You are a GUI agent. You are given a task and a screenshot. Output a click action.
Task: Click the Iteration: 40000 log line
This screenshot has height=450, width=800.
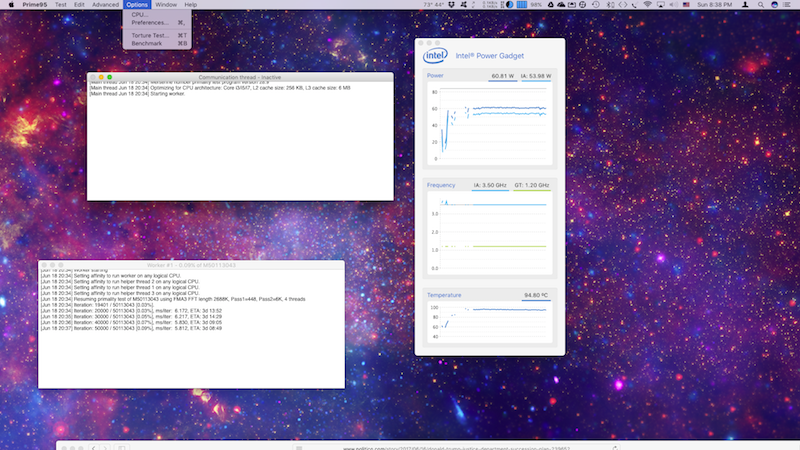click(x=131, y=322)
